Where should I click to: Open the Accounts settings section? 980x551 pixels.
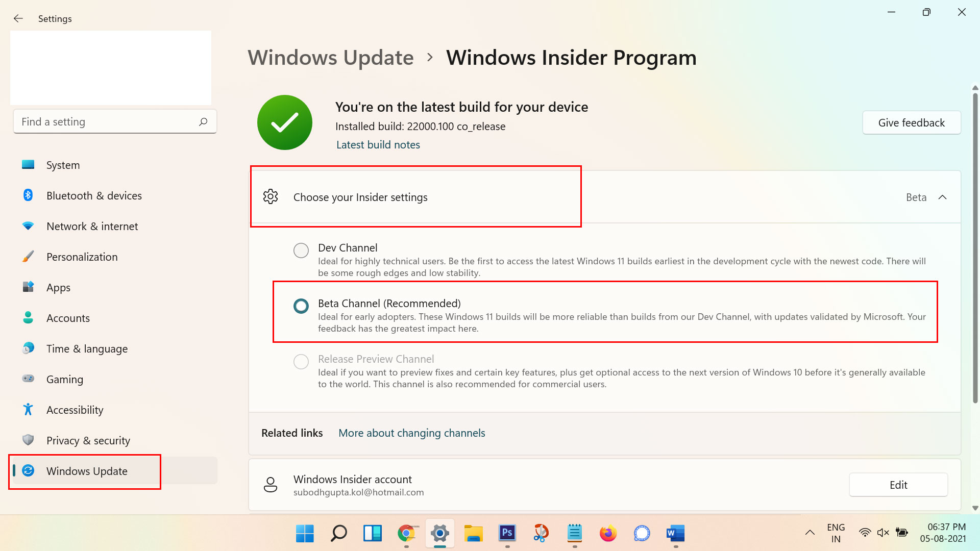tap(68, 318)
